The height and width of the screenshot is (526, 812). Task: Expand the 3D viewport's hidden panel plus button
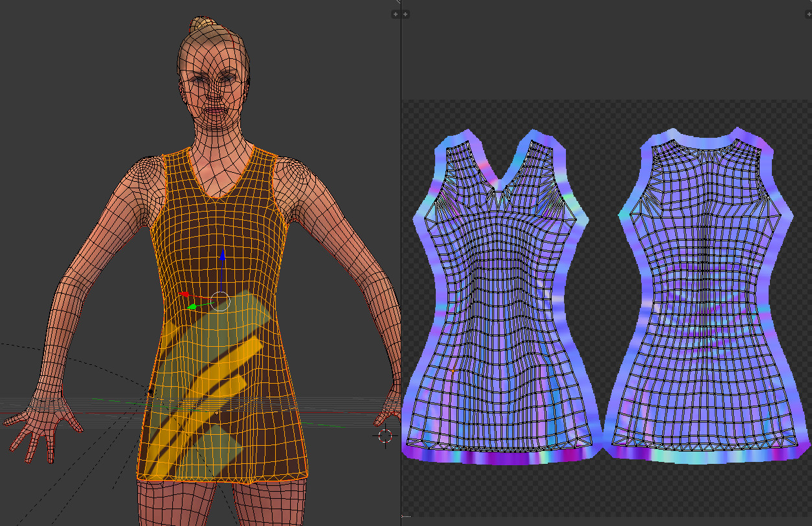pos(396,14)
